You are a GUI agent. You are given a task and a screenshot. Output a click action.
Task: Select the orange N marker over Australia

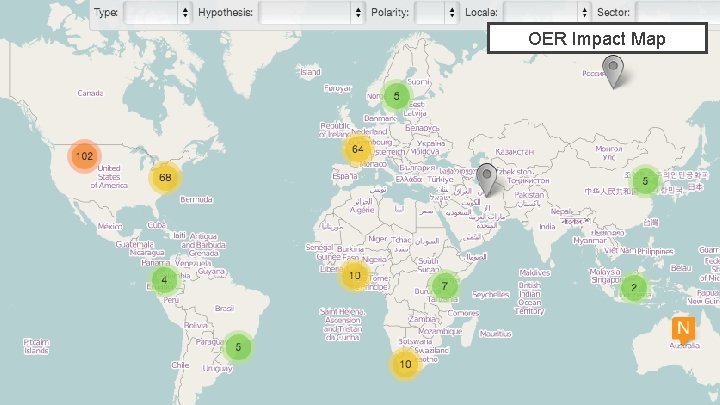[683, 330]
